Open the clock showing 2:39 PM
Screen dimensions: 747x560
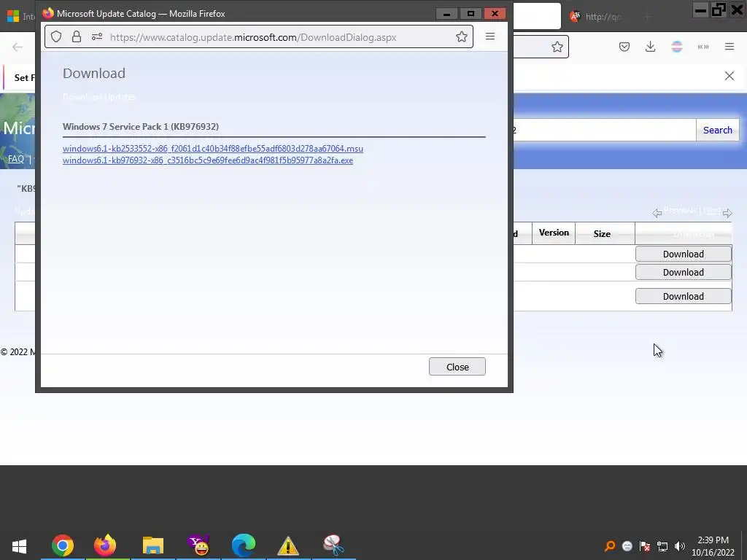(x=713, y=546)
